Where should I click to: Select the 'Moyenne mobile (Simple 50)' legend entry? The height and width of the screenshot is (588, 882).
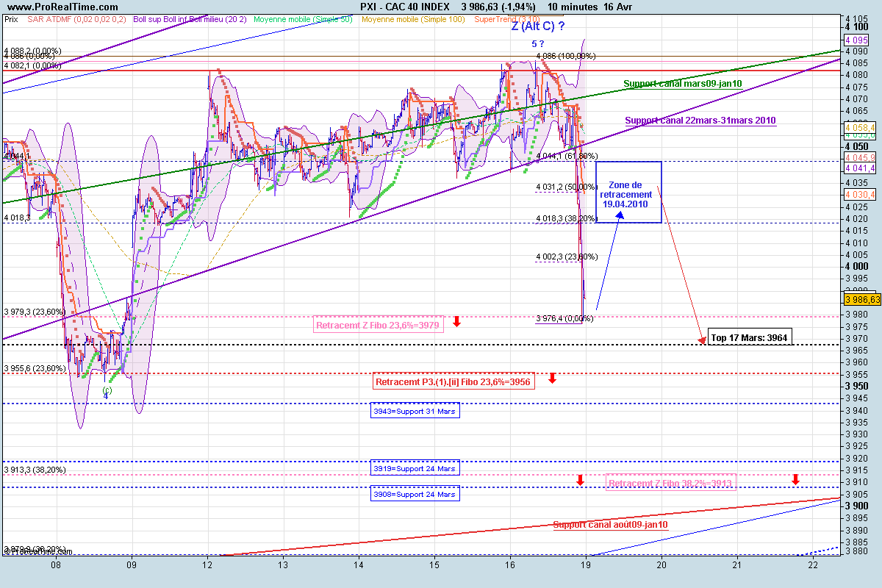[x=304, y=20]
